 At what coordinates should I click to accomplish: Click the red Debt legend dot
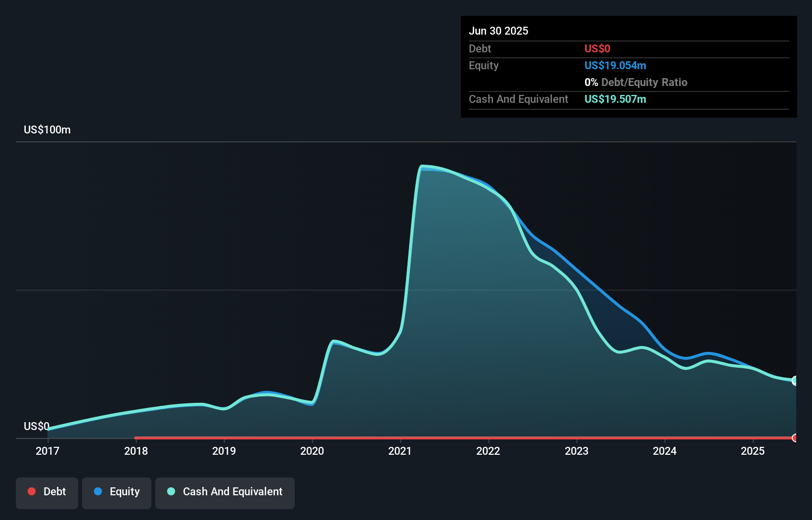[x=32, y=491]
